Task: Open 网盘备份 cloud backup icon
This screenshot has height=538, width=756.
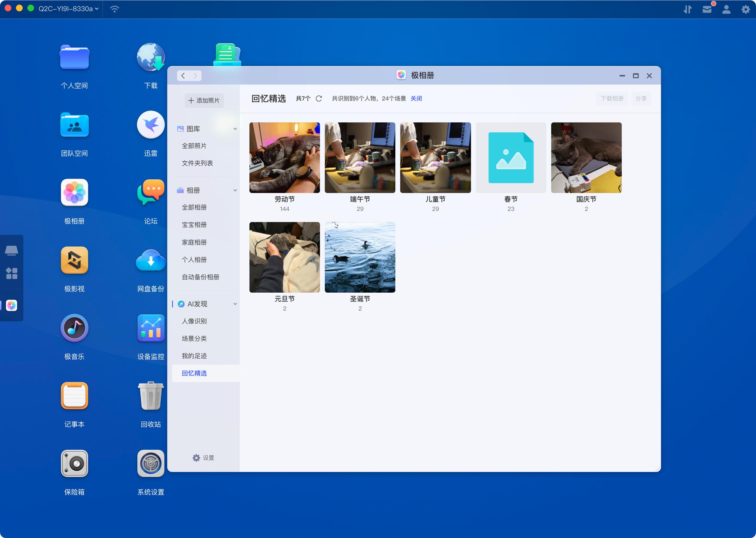Action: click(x=151, y=260)
